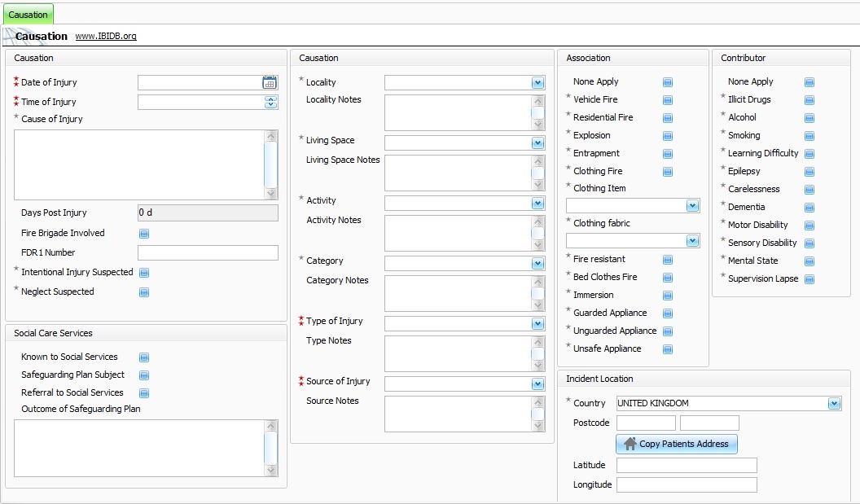Image resolution: width=860 pixels, height=504 pixels.
Task: Open the Type of Injury dropdown
Action: (537, 323)
